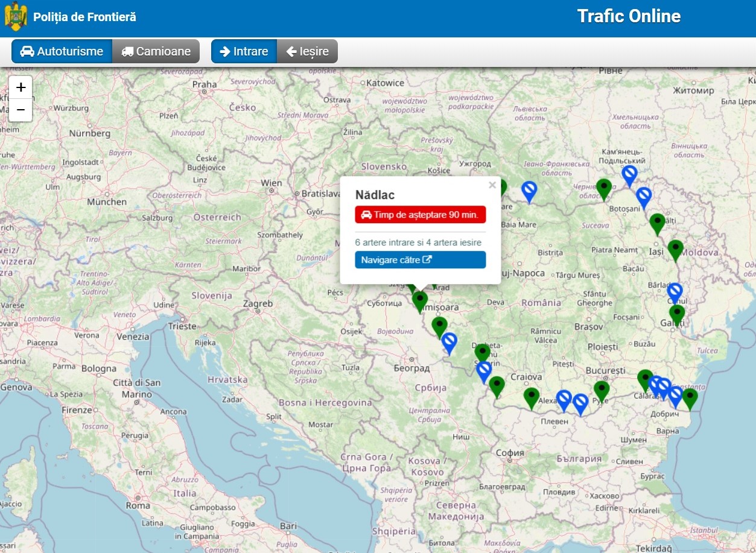Click the green marker left of Alexandria

pos(531,397)
